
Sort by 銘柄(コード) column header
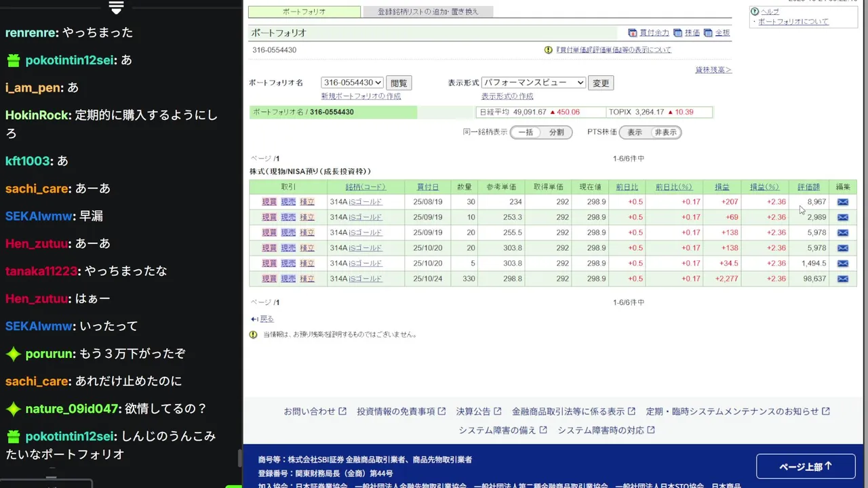point(366,187)
